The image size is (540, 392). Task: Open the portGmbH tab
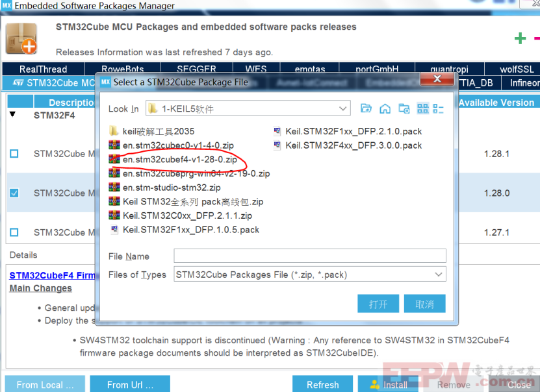377,69
